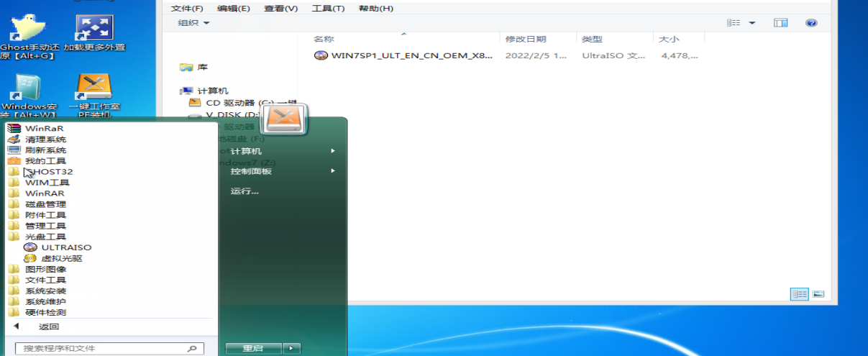Click the change view icon in Explorer

point(734,23)
